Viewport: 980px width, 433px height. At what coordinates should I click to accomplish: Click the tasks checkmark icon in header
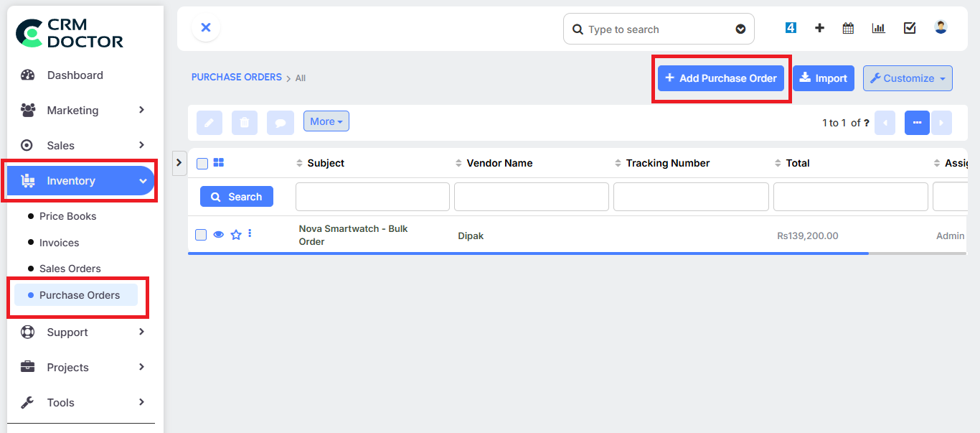pos(910,28)
